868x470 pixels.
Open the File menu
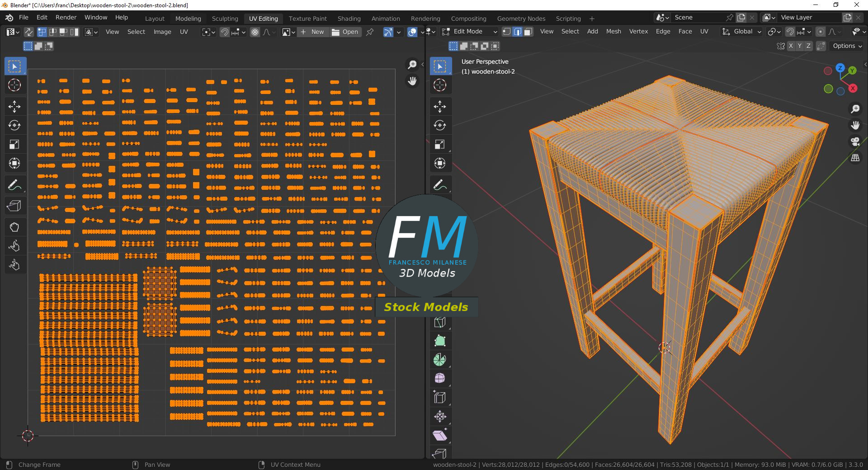coord(24,18)
